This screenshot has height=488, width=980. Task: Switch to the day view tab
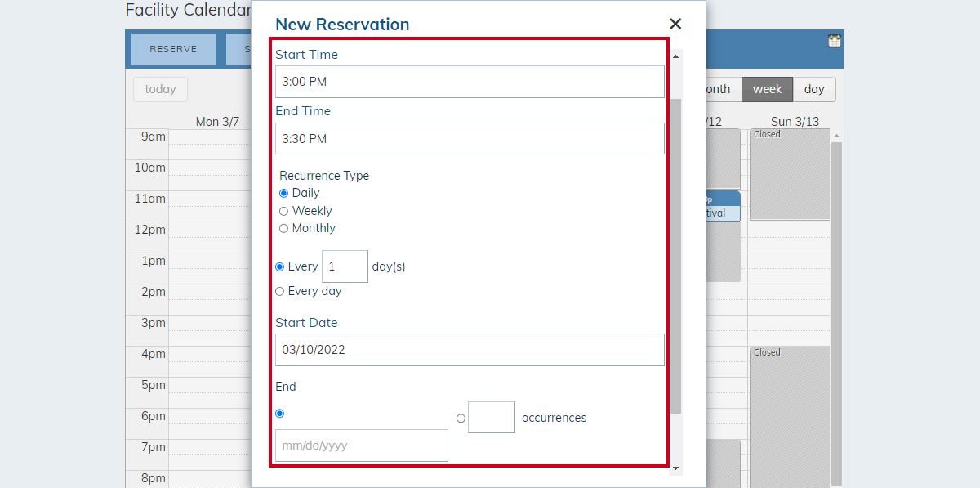(x=814, y=89)
